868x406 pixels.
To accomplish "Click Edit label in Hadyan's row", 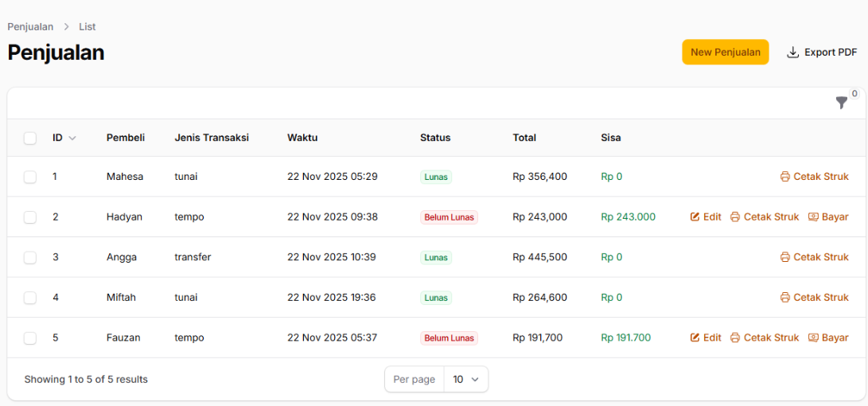I will (x=712, y=217).
